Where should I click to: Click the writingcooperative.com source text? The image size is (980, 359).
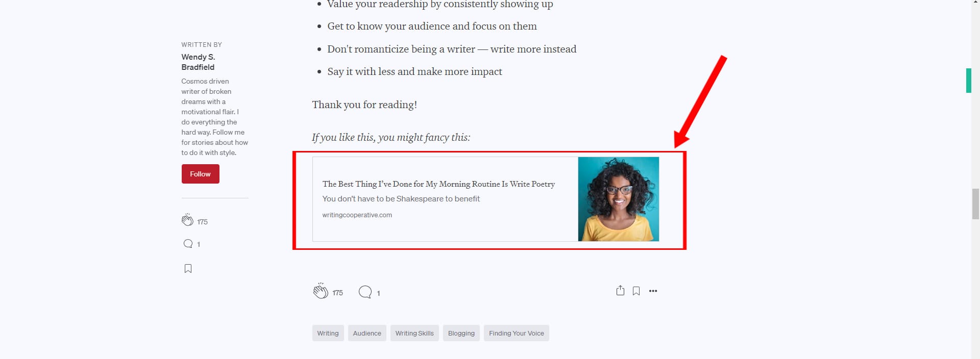coord(357,215)
